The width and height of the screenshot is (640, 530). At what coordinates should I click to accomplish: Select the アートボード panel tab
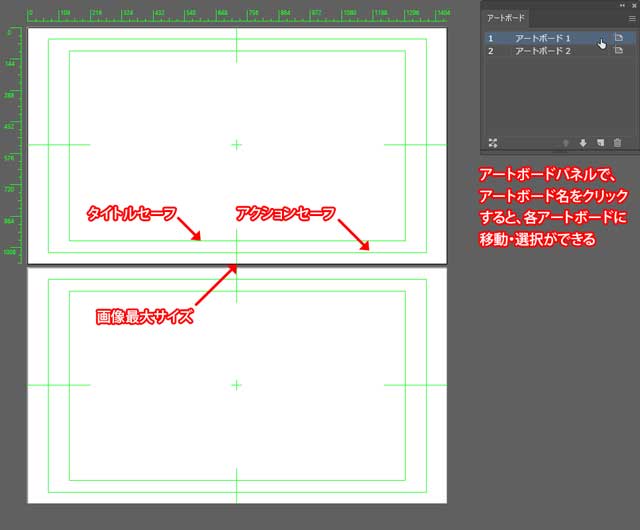pyautogui.click(x=505, y=19)
